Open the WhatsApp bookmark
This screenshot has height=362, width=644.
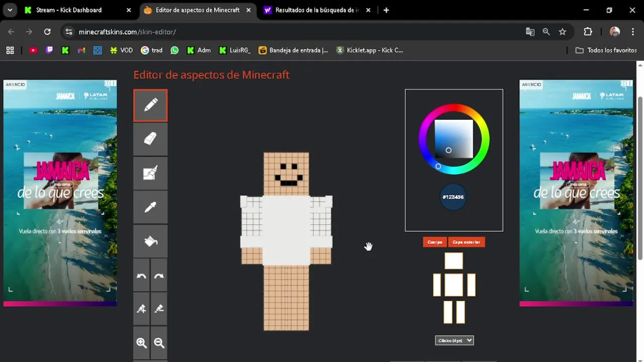175,50
